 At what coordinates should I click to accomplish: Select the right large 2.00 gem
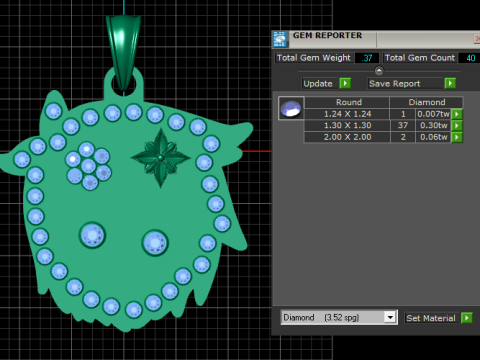coord(155,242)
